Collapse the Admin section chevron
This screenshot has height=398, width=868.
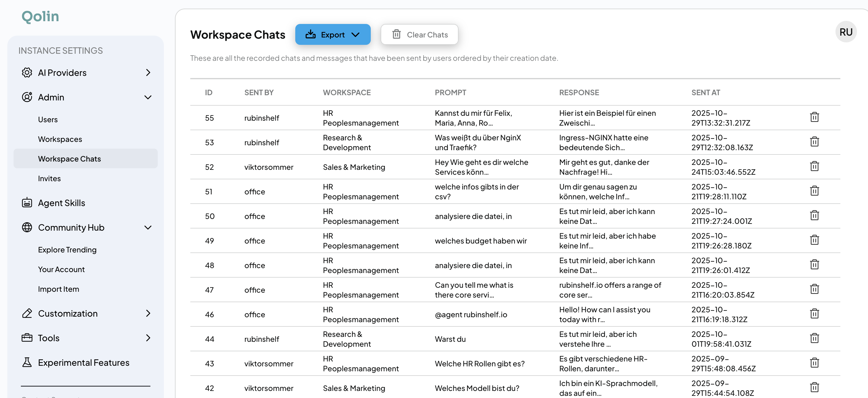[x=148, y=97]
